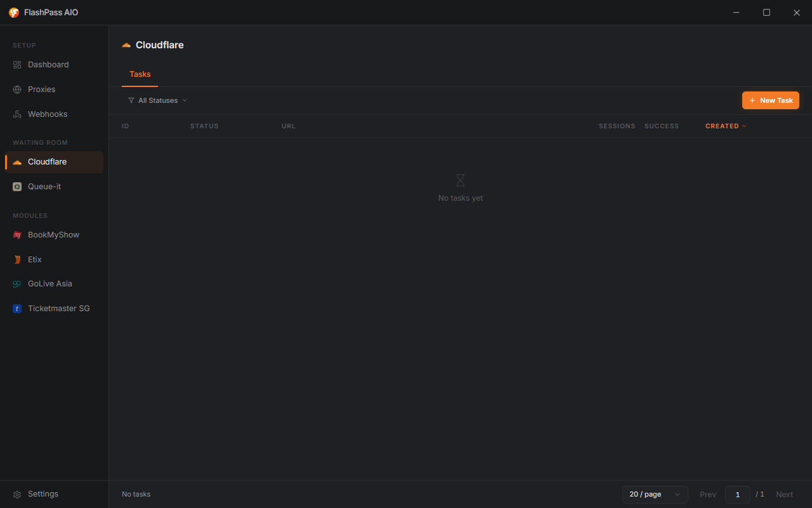Sort by the STATUS column header
Image resolution: width=812 pixels, height=508 pixels.
[204, 126]
